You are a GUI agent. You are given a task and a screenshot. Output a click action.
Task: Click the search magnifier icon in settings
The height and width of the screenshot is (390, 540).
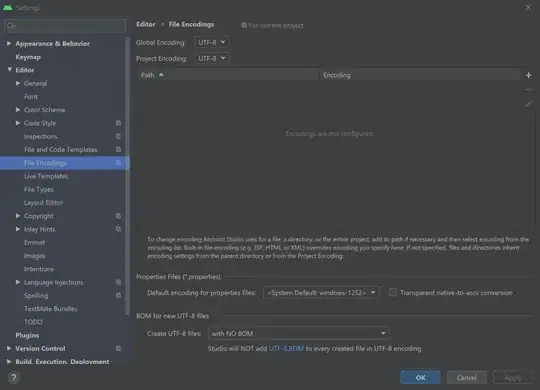[x=11, y=26]
